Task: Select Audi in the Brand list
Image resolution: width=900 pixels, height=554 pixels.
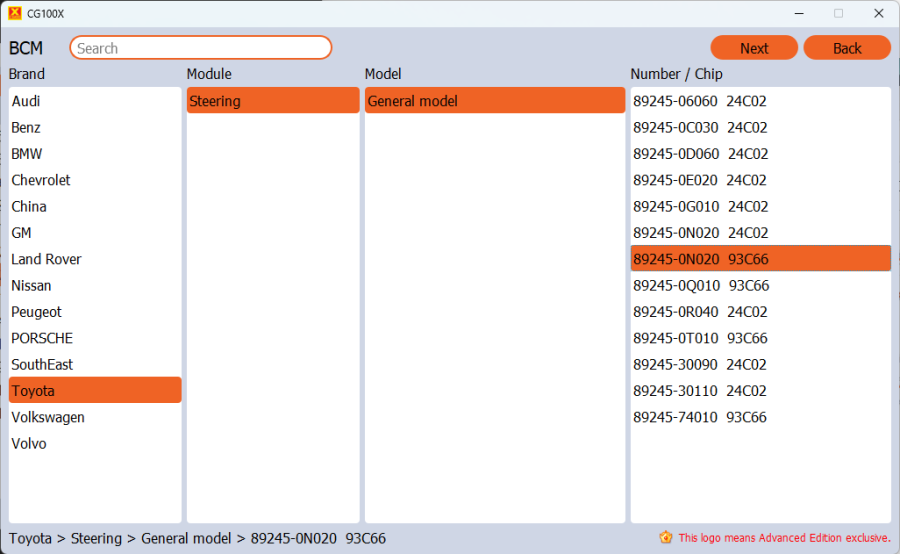Action: [x=26, y=101]
